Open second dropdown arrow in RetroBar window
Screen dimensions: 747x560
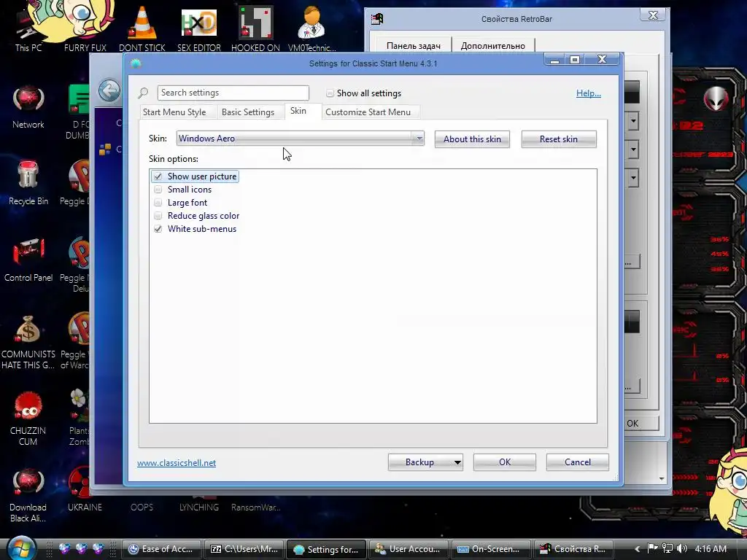(x=632, y=149)
